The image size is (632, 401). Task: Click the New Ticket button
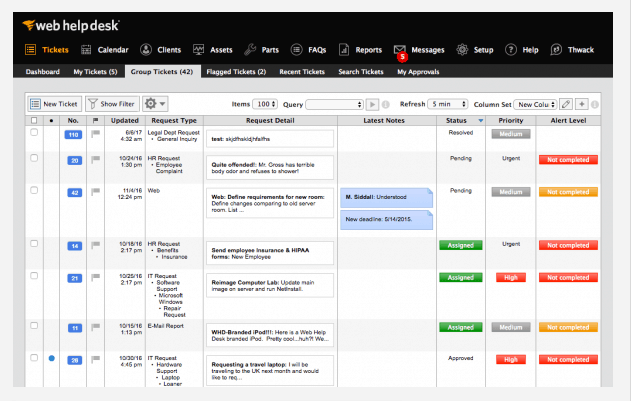point(55,104)
